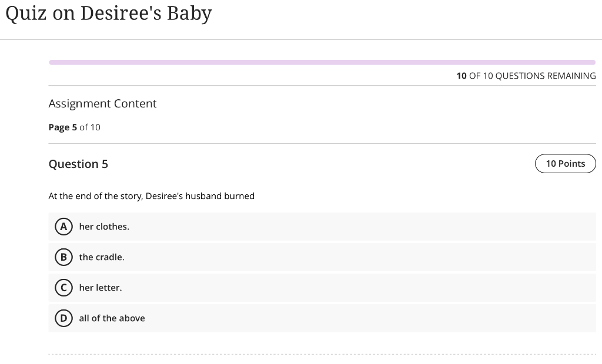Choose option B for 'the cradle.'

click(x=63, y=257)
